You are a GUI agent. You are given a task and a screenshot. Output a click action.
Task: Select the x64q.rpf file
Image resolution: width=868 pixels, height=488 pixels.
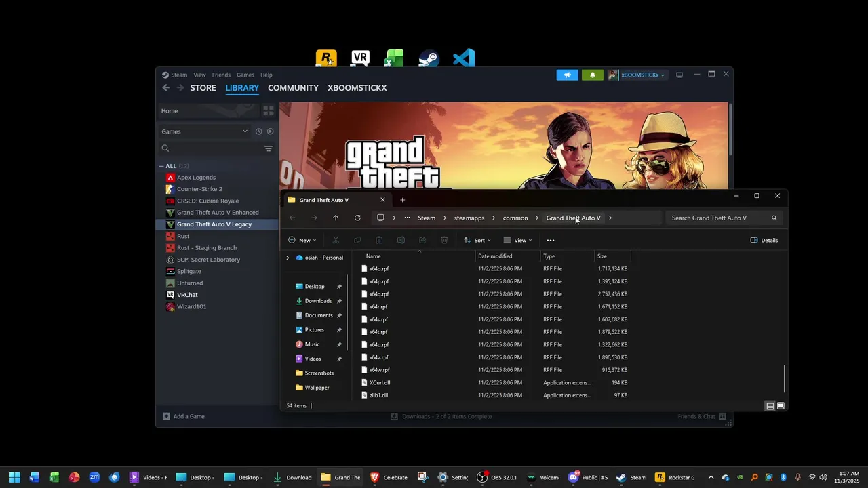[379, 294]
